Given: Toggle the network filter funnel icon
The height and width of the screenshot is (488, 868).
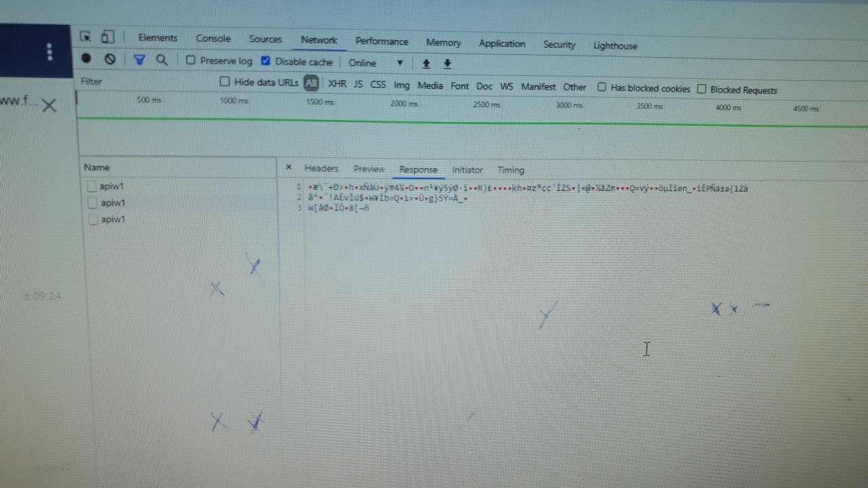Looking at the screenshot, I should click(x=140, y=60).
